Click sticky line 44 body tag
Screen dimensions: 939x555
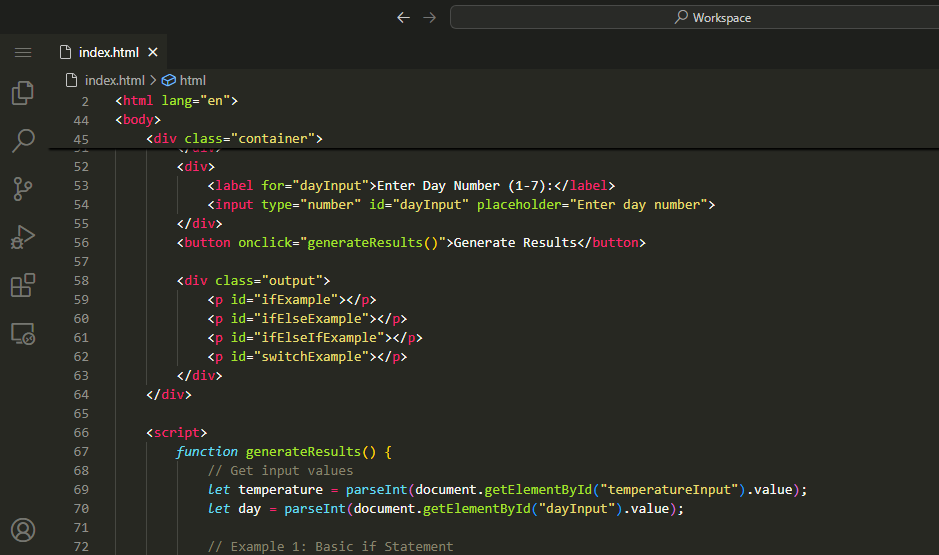[138, 120]
